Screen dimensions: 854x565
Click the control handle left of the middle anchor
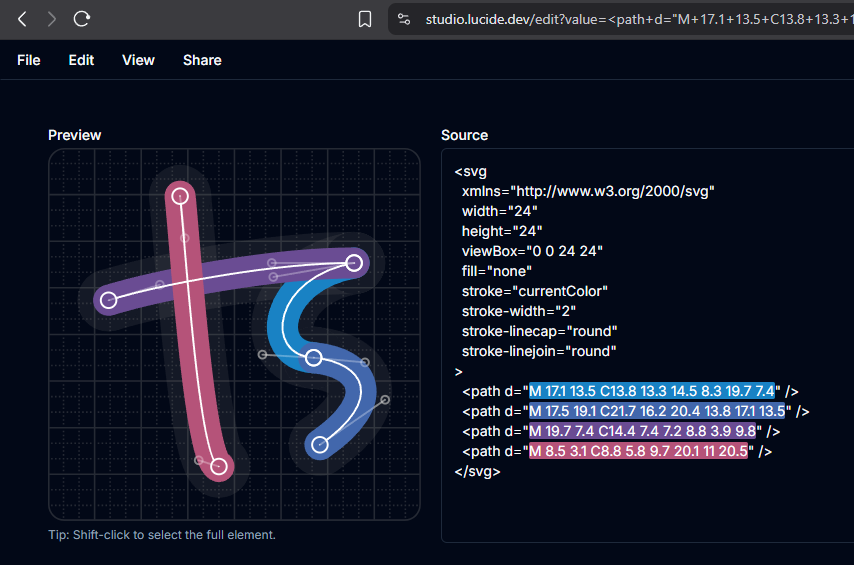[x=263, y=355]
